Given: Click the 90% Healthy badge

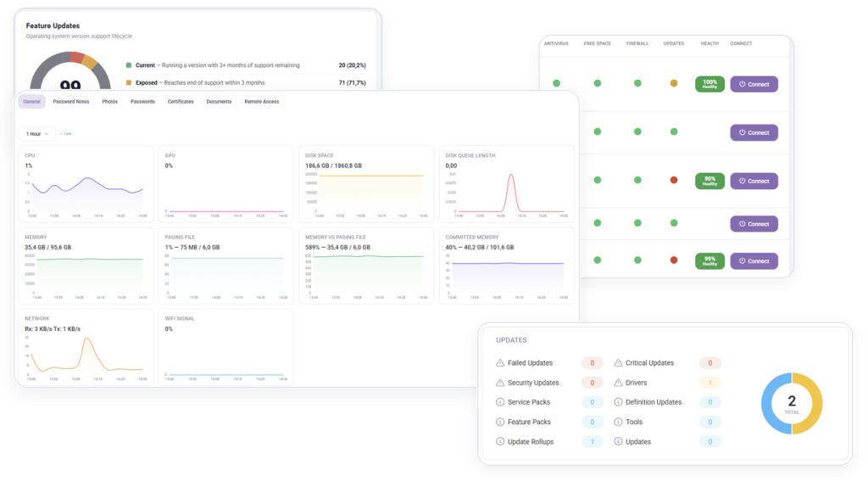Looking at the screenshot, I should click(709, 182).
